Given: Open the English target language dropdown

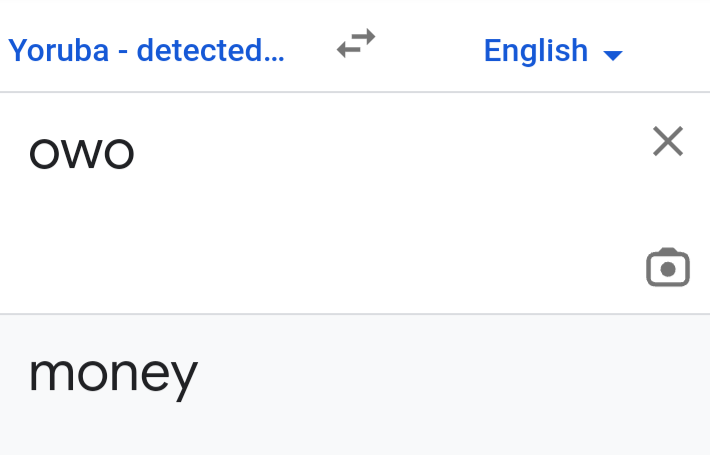Looking at the screenshot, I should coord(552,50).
